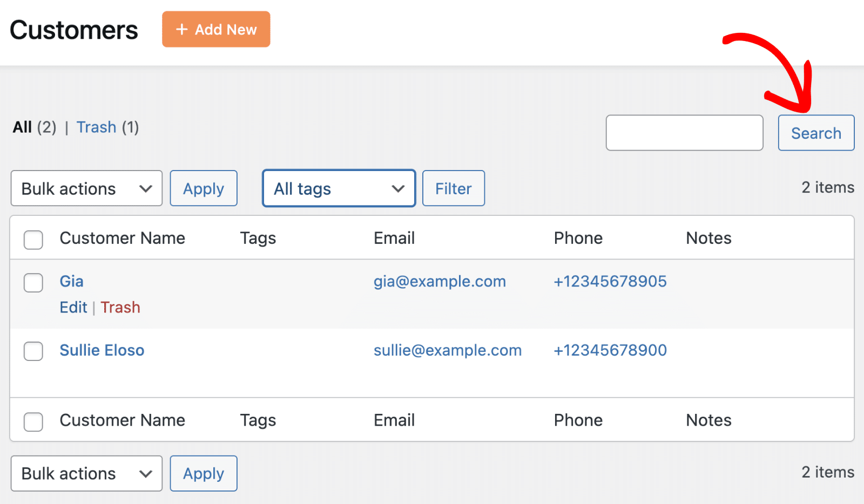Expand the All tags dropdown
Screen dimensions: 864x504
(x=339, y=188)
